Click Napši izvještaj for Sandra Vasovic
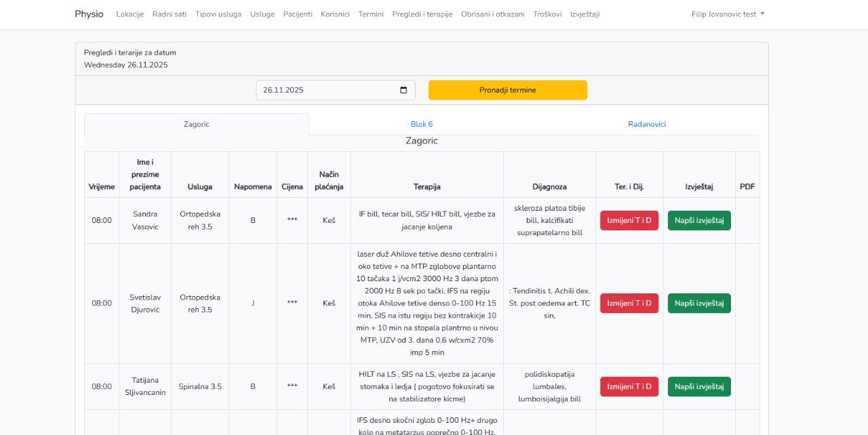 coord(699,221)
